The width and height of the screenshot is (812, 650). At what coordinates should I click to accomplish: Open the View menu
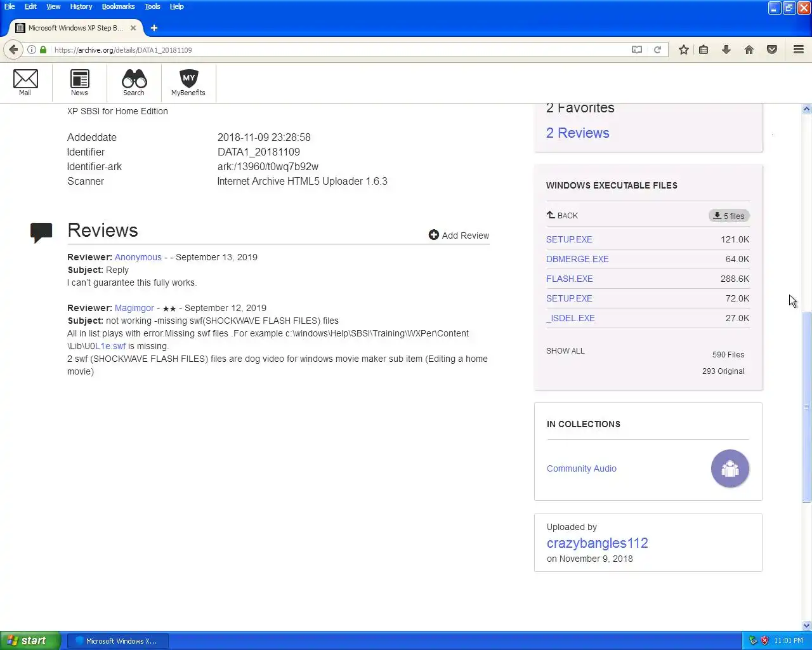tap(53, 6)
